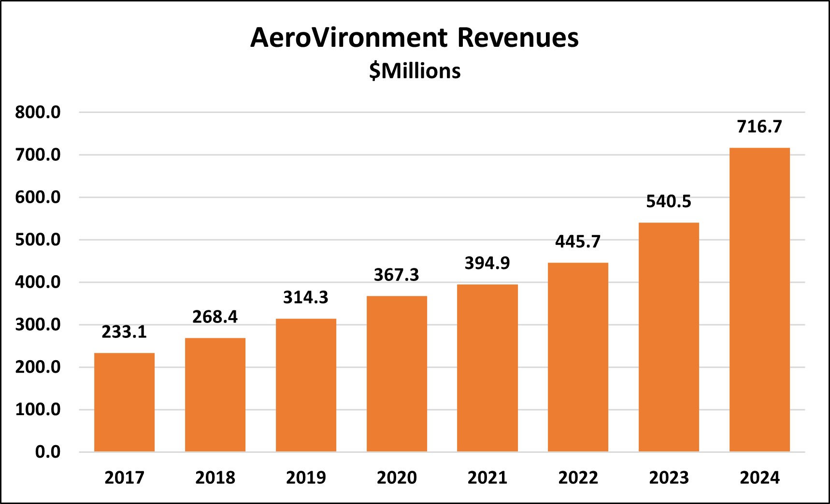Click the 2017 revenue bar
Viewport: 830px width, 504px height.
(124, 402)
